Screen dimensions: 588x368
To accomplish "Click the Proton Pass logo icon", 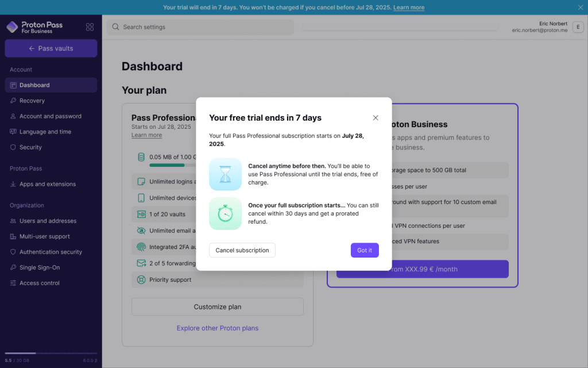I will tap(11, 26).
